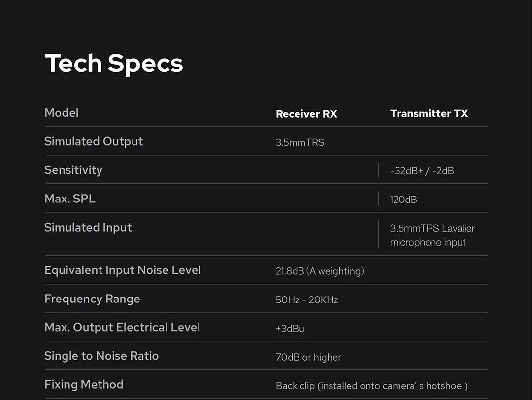Click the +3dBu value

290,328
